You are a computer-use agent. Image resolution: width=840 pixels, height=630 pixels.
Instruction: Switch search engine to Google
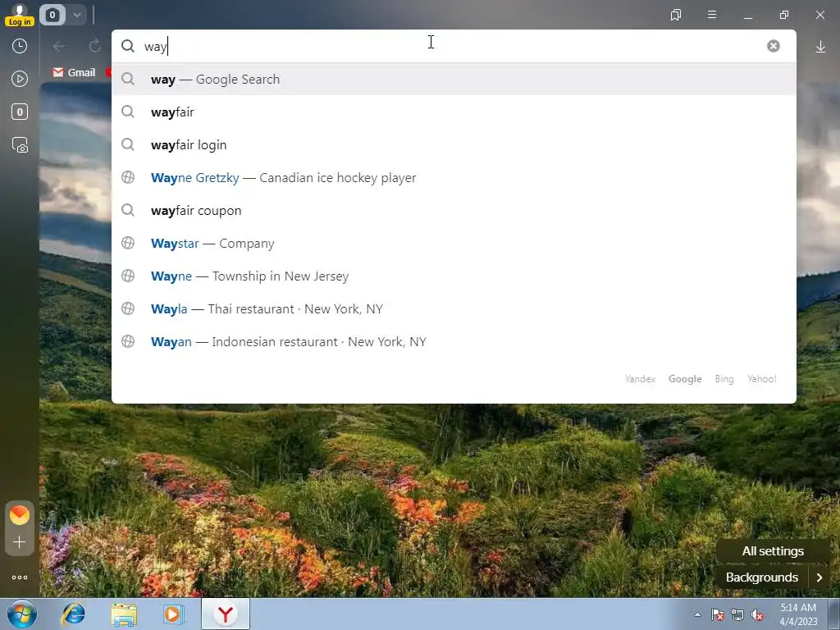click(x=685, y=379)
